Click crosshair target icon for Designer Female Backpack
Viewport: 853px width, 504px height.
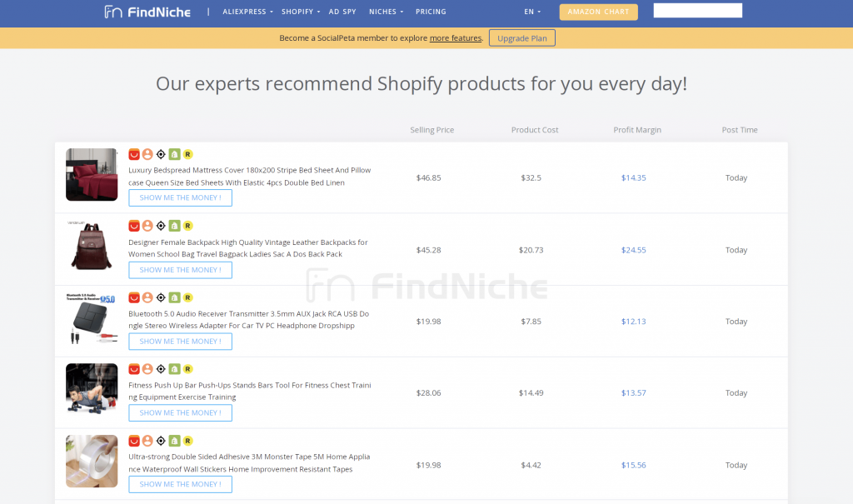[x=161, y=226]
